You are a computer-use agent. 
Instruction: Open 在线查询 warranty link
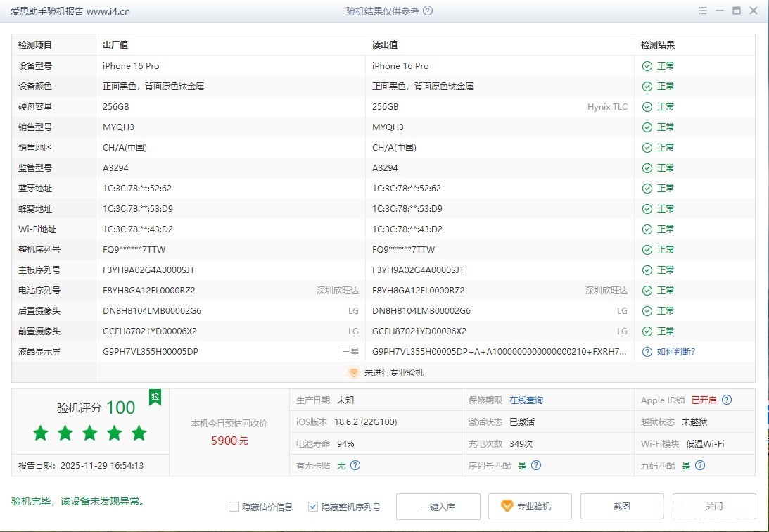(x=526, y=400)
